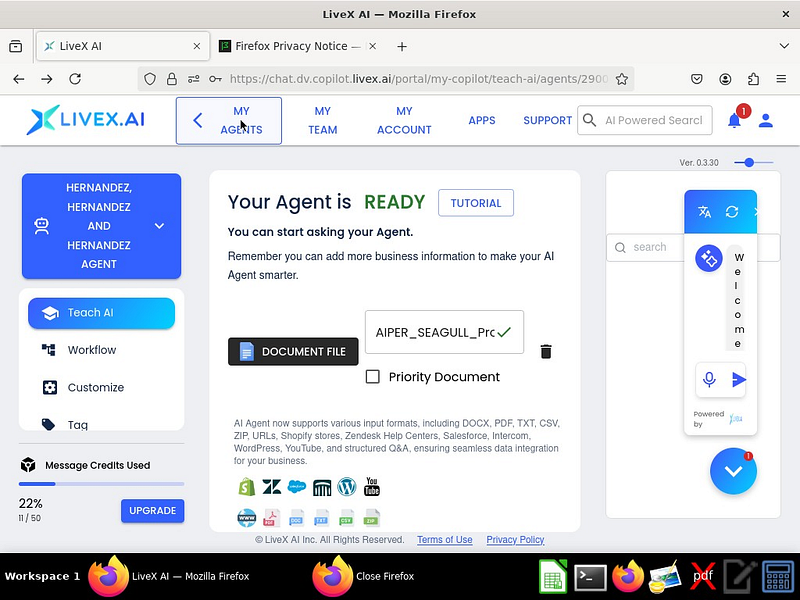Open the SUPPORT menu item

coord(547,120)
